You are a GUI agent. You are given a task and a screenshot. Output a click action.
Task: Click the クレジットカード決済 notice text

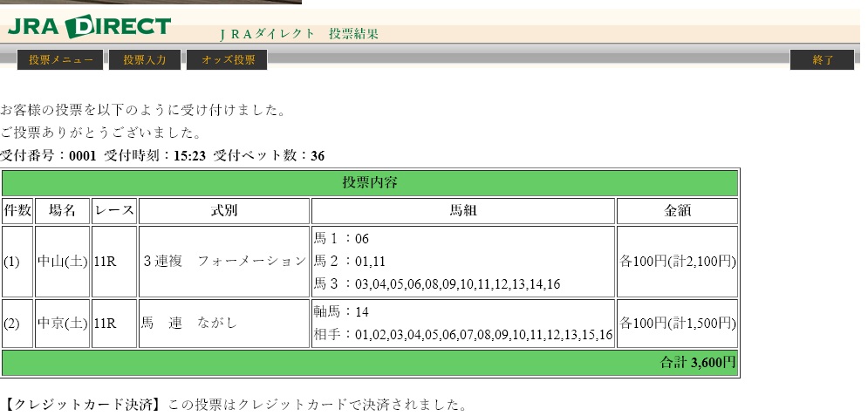point(234,405)
